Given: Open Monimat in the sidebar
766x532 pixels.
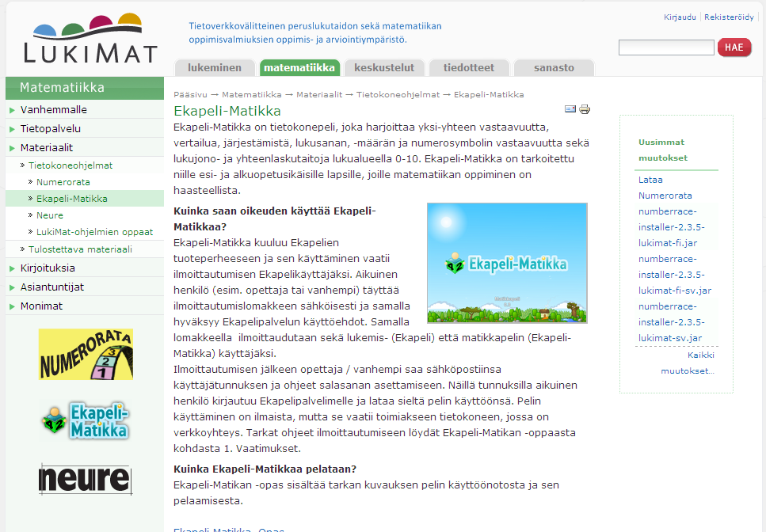Looking at the screenshot, I should 41,306.
